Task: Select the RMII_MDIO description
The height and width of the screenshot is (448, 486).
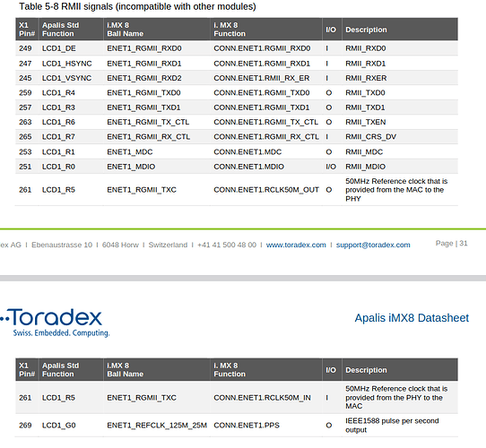Action: point(366,167)
